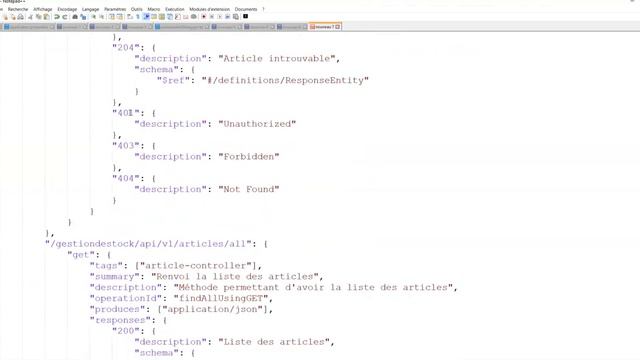Open the user-defined language dialog icon
The width and height of the screenshot is (640, 360).
(154, 17)
